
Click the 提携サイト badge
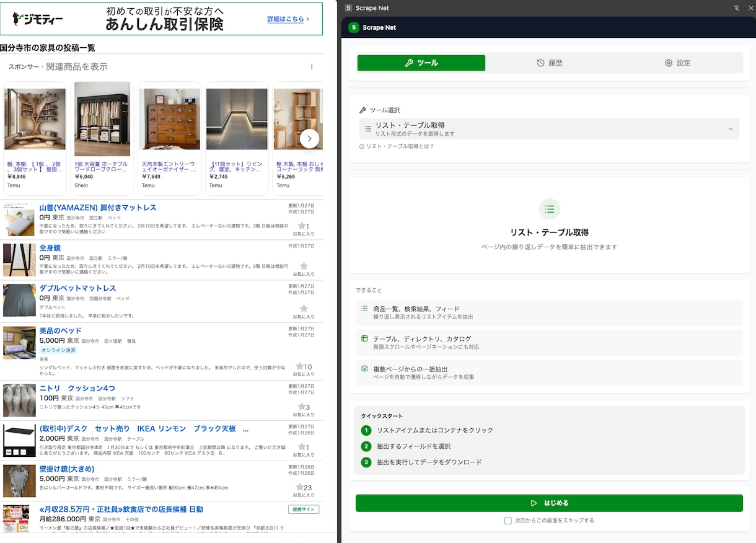(304, 510)
